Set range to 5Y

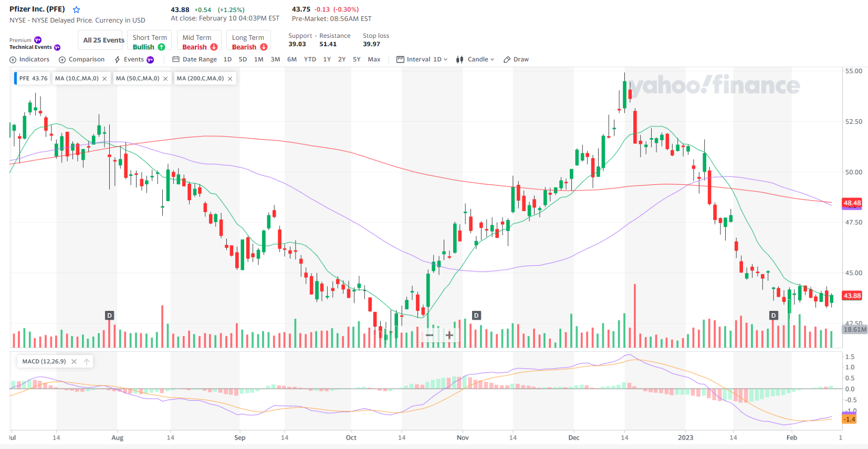click(357, 59)
